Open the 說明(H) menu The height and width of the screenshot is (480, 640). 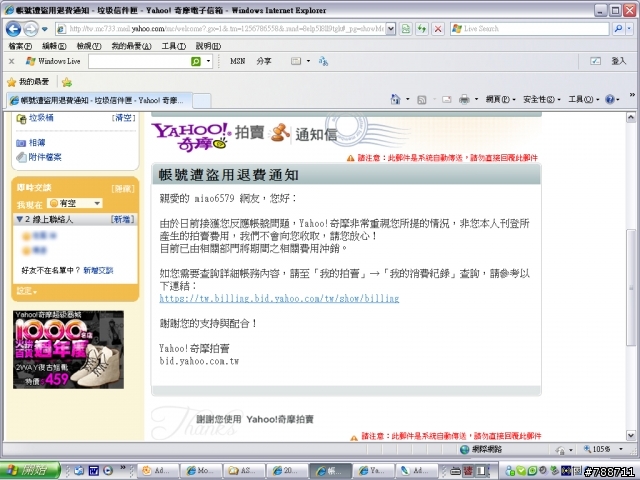point(208,46)
